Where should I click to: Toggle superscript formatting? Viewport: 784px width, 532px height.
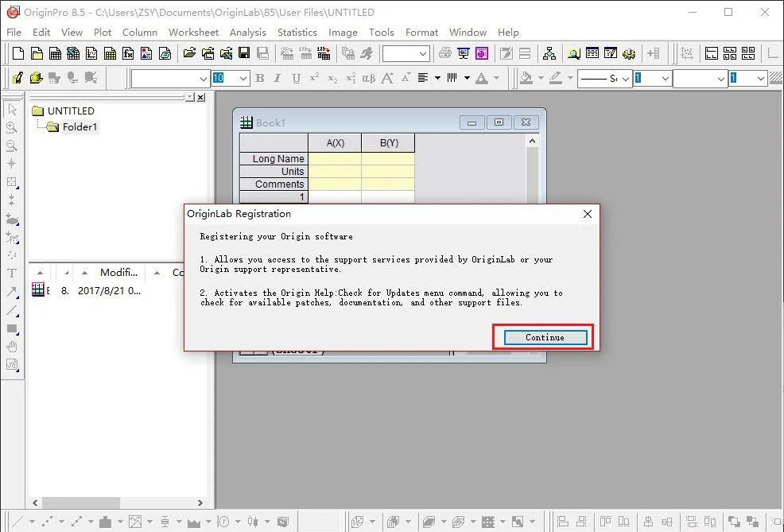point(315,78)
